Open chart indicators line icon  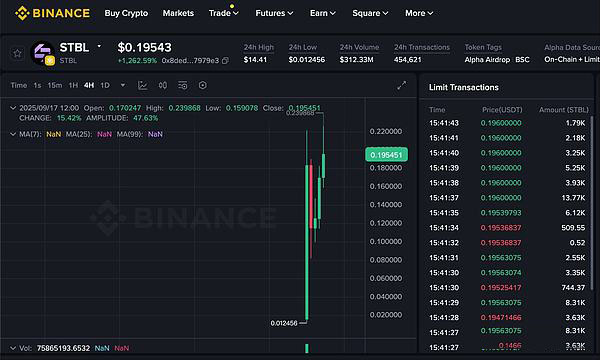point(143,85)
